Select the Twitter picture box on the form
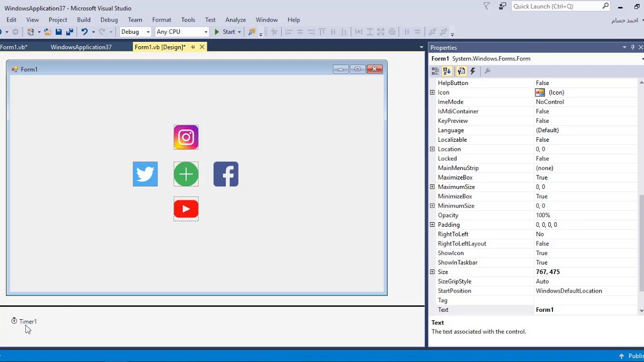Viewport: 644px width, 362px height. pos(145,174)
